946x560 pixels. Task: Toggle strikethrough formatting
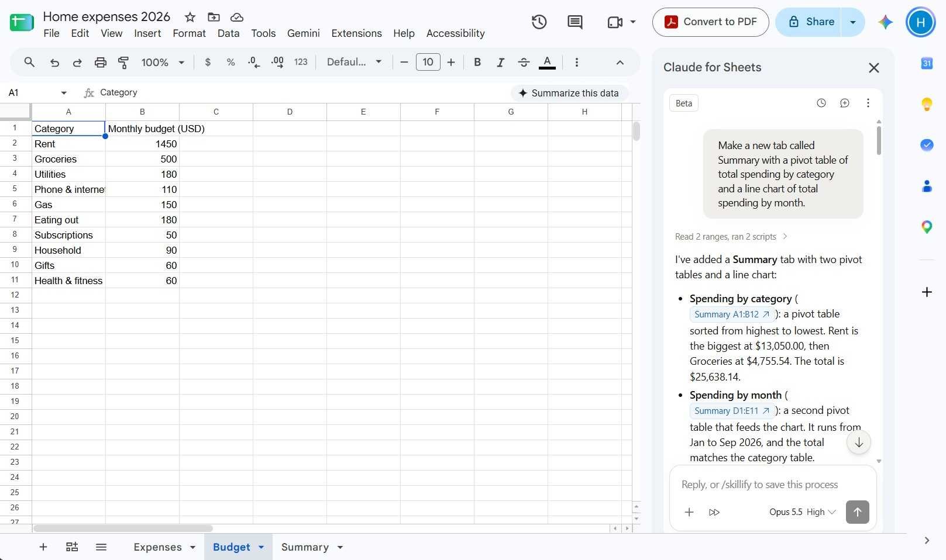point(524,62)
